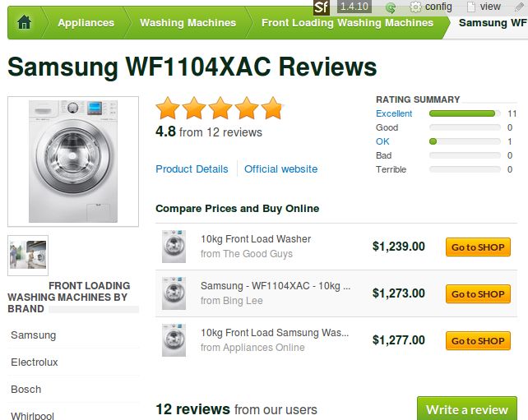Select the Appliances breadcrumb
The height and width of the screenshot is (420, 528).
coord(86,23)
